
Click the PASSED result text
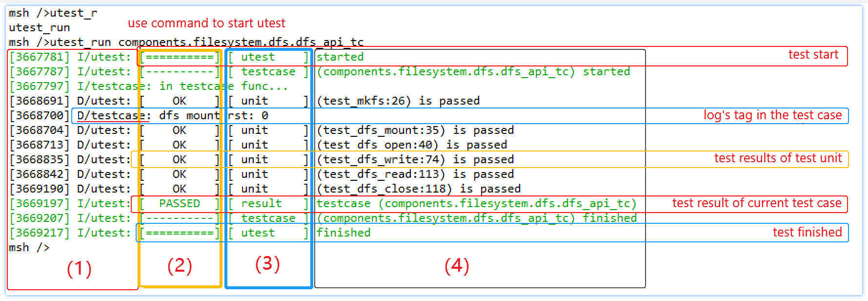pyautogui.click(x=180, y=204)
